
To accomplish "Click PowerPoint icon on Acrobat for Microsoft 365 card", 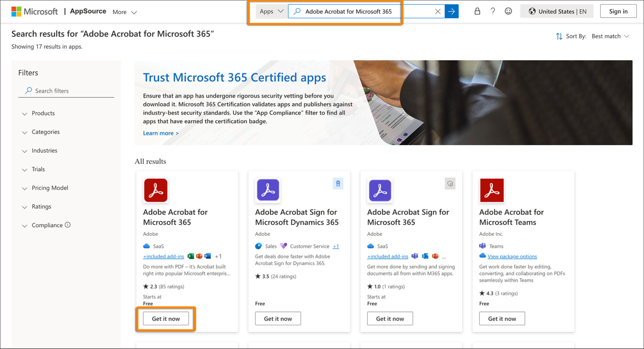I will (199, 256).
